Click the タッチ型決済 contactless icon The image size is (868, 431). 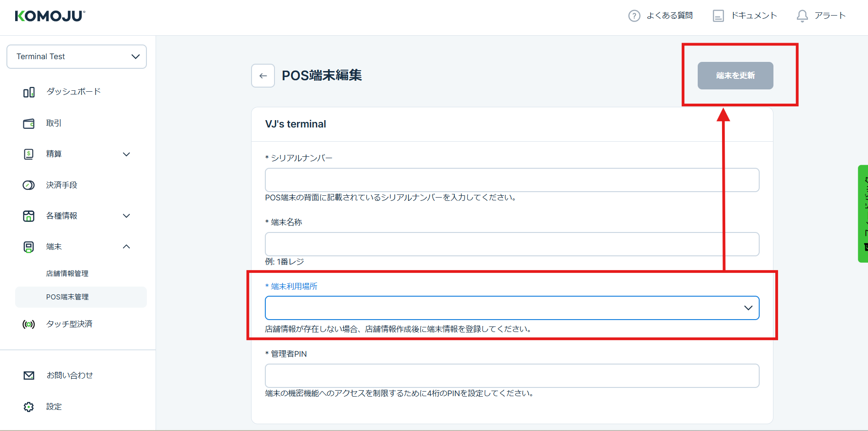[29, 325]
